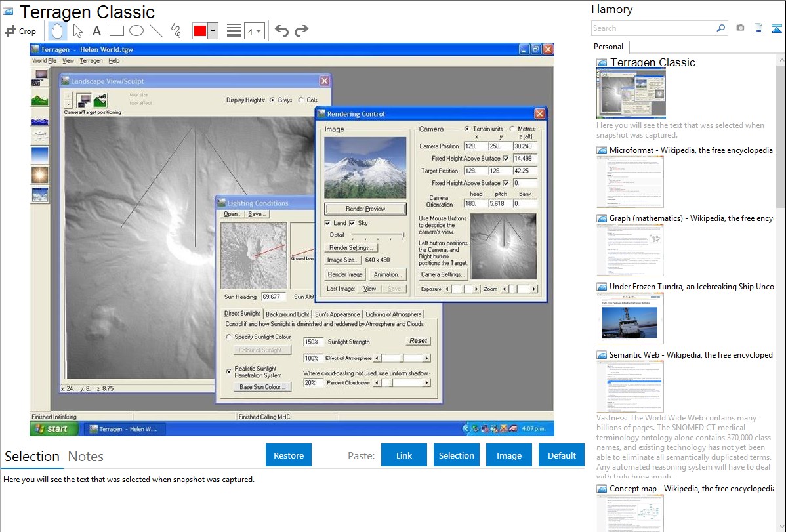Paste as Link button

[x=404, y=455]
